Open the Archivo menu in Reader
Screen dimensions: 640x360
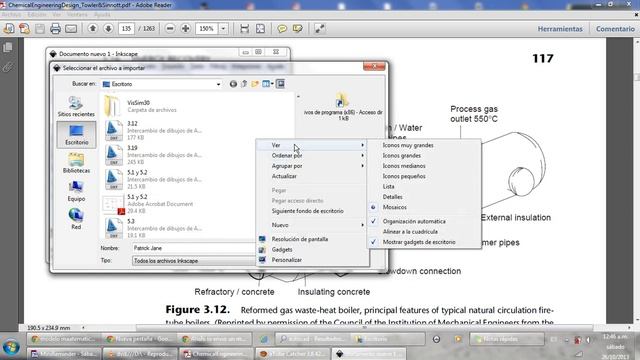[x=11, y=14]
